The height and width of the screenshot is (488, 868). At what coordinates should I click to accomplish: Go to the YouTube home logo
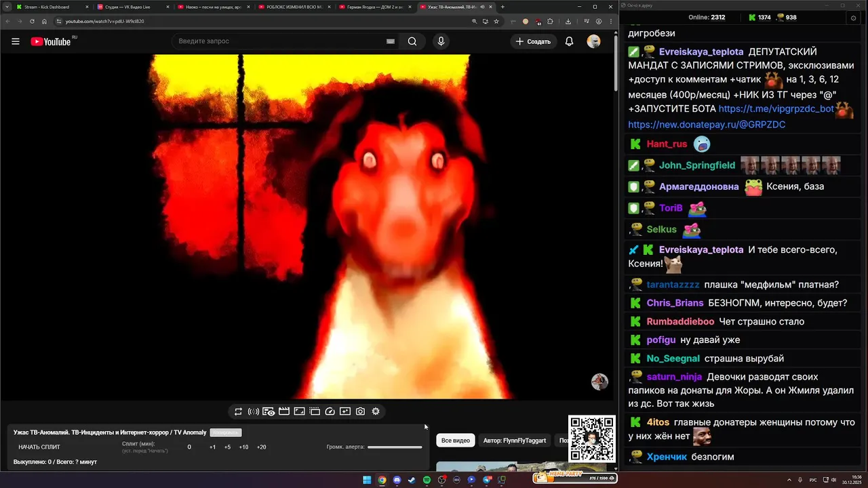pos(51,41)
